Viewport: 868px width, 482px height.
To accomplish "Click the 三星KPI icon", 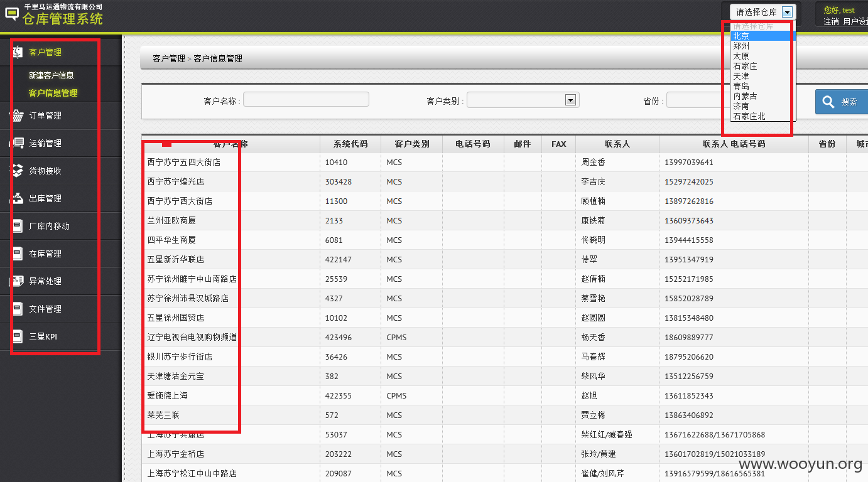I will pos(18,336).
